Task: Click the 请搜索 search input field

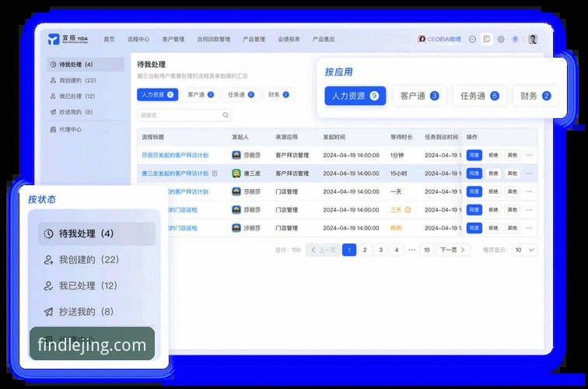Action: (184, 115)
